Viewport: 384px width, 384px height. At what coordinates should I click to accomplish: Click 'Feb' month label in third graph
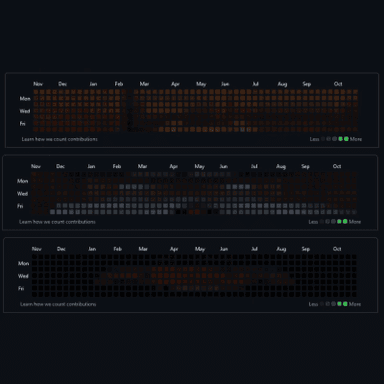(x=117, y=249)
